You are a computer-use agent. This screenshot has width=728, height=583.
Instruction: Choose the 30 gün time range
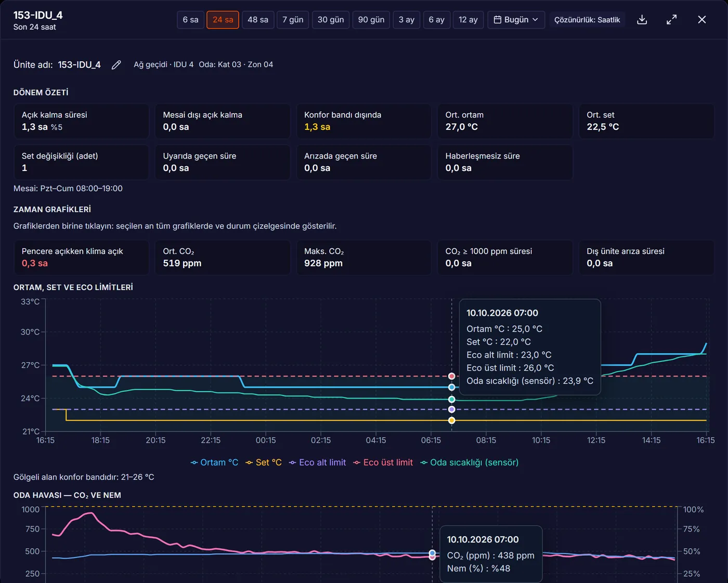click(x=331, y=20)
